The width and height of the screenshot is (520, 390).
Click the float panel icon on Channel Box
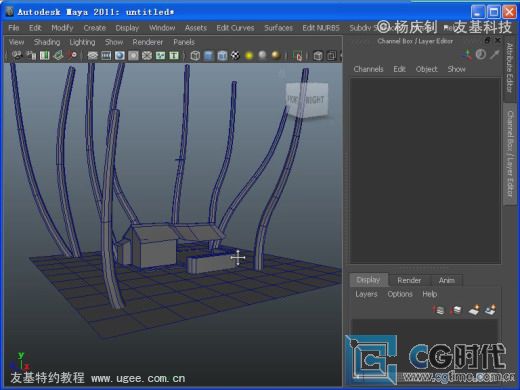[x=487, y=40]
